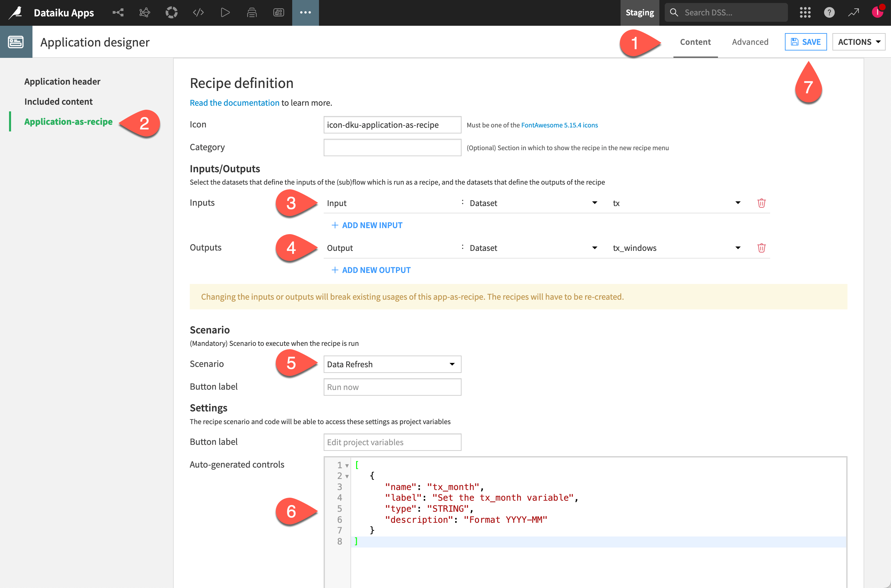Image resolution: width=891 pixels, height=588 pixels.
Task: Click ADD NEW INPUT
Action: pos(367,225)
